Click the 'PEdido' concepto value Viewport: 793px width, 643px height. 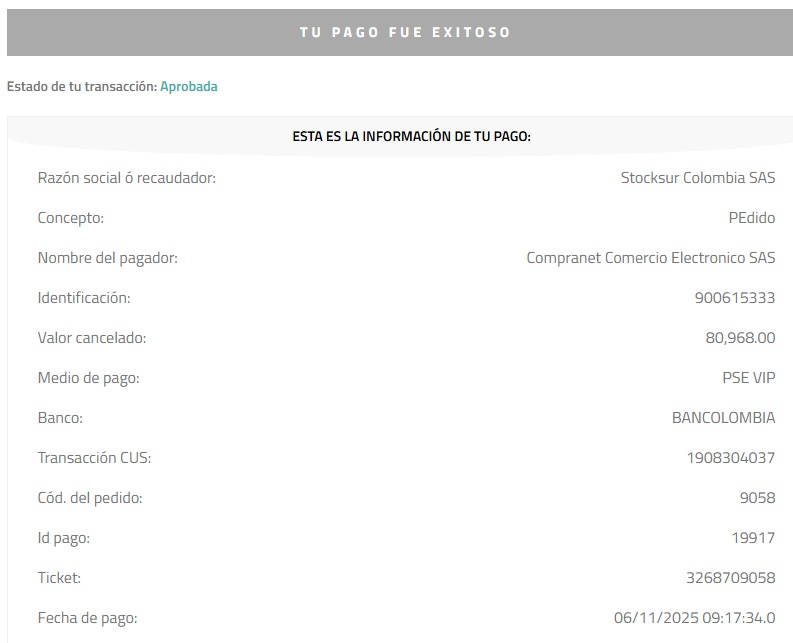point(752,218)
